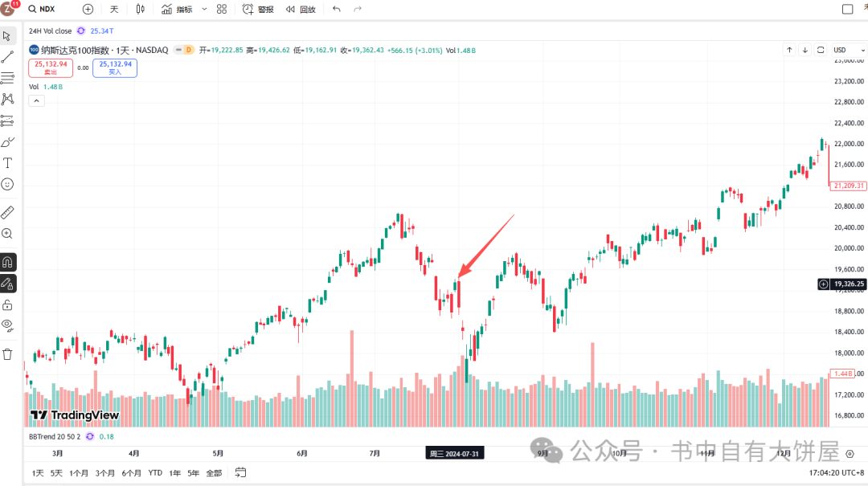Screen dimensions: 868x486
Task: Open dropdown arrow next to 指标
Action: tap(204, 9)
